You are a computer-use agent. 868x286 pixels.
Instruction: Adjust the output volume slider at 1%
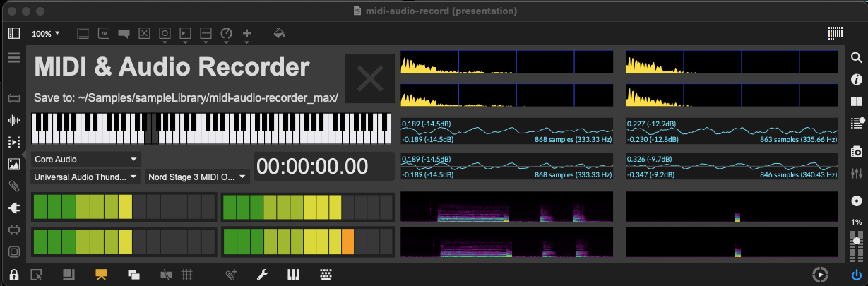tap(856, 248)
